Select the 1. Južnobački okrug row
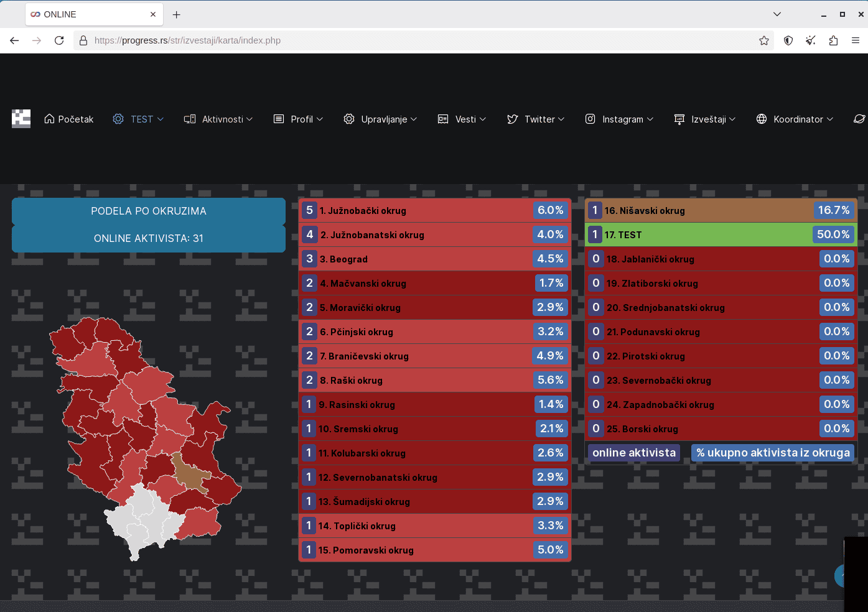Viewport: 868px width, 612px height. pyautogui.click(x=435, y=210)
